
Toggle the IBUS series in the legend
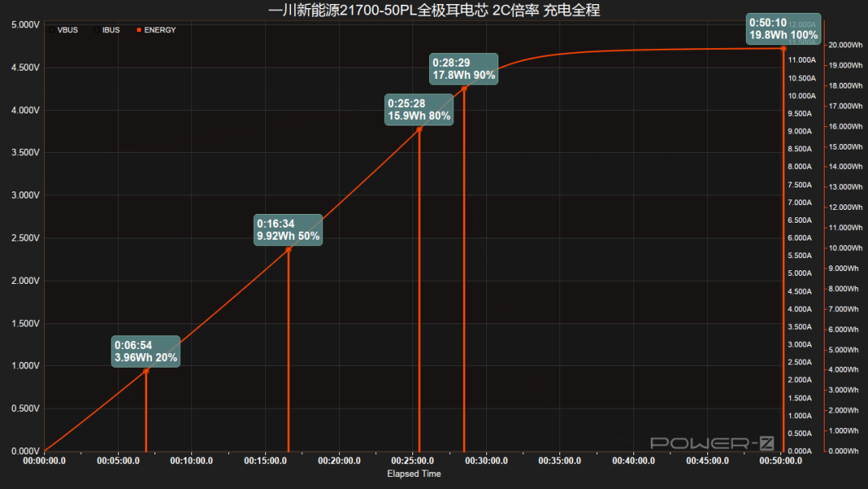pos(107,30)
